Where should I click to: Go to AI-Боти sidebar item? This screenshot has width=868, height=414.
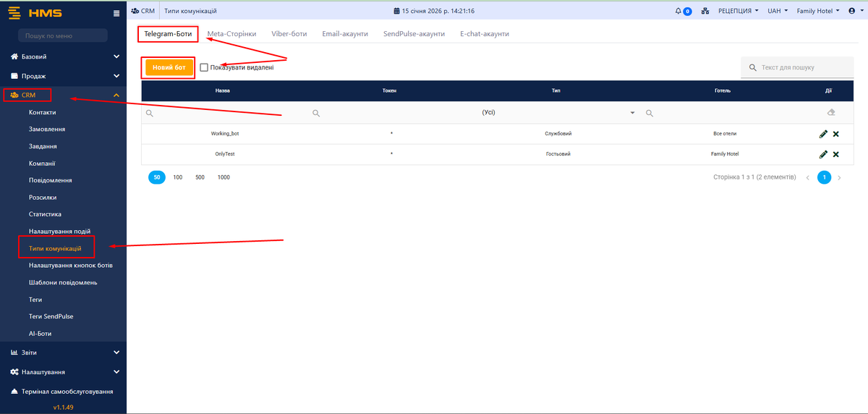[40, 334]
